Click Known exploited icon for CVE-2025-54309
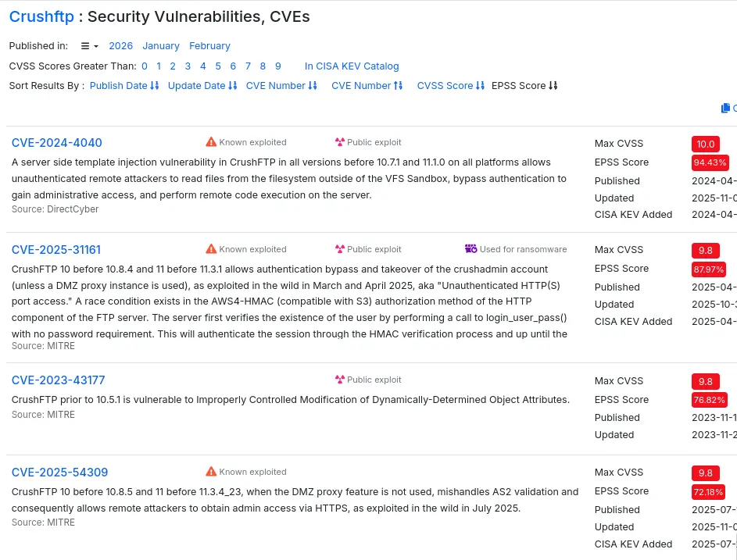The height and width of the screenshot is (560, 737). [x=211, y=472]
